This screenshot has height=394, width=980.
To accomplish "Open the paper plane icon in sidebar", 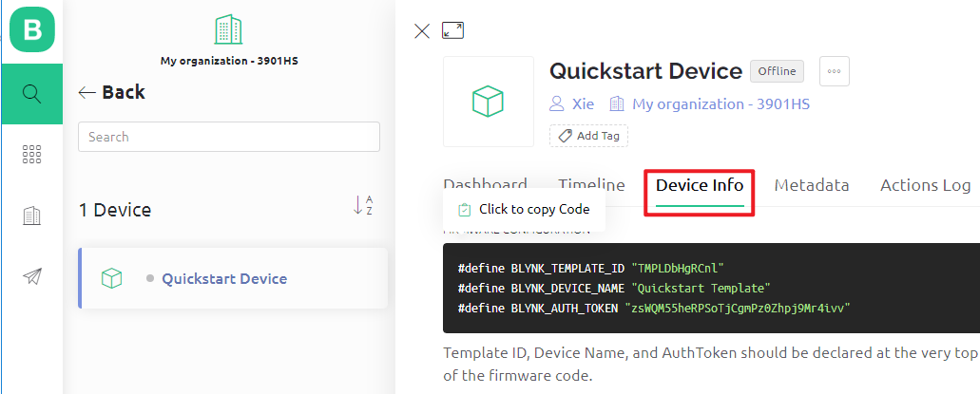I will click(x=32, y=276).
